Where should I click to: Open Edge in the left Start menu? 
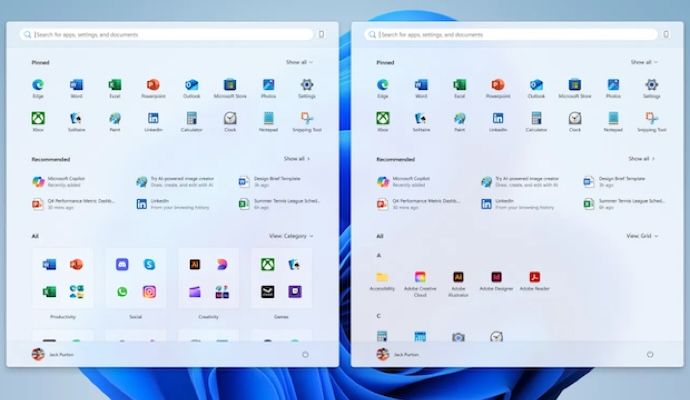[38, 86]
